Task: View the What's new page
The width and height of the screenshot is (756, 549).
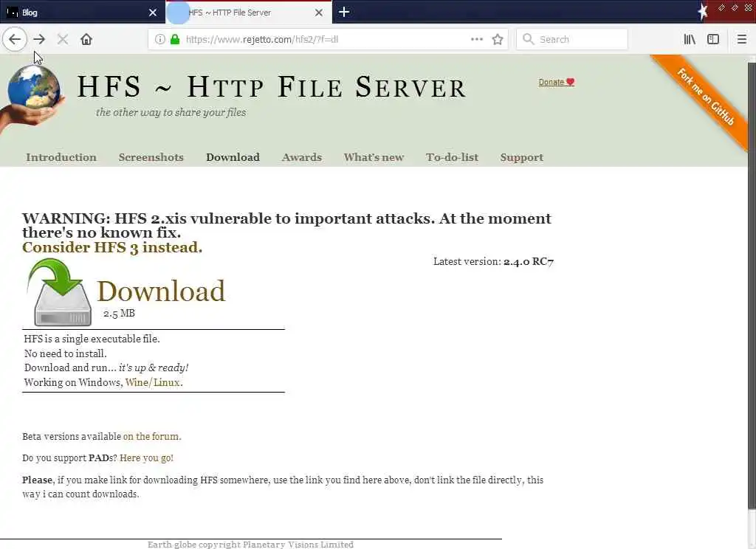Action: 374,157
